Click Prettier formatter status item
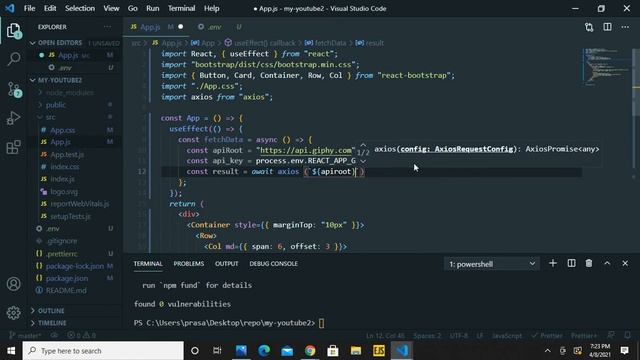 click(547, 336)
